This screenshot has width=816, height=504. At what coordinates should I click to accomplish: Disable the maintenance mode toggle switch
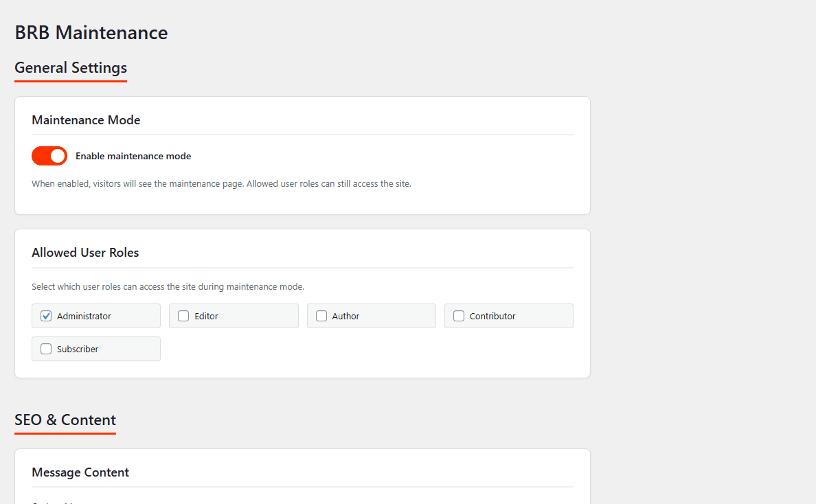49,156
